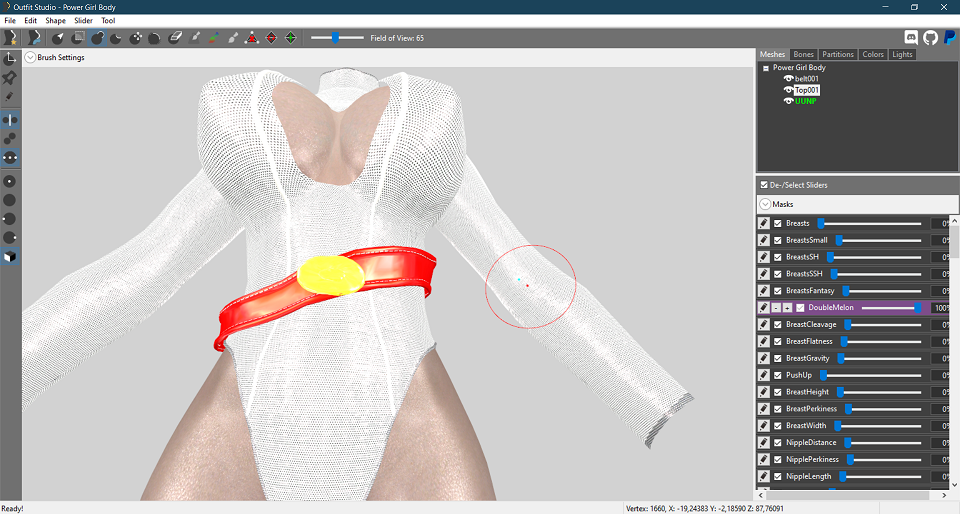Uncheck the BreastsSmall checkbox
960x514 pixels.
point(778,240)
